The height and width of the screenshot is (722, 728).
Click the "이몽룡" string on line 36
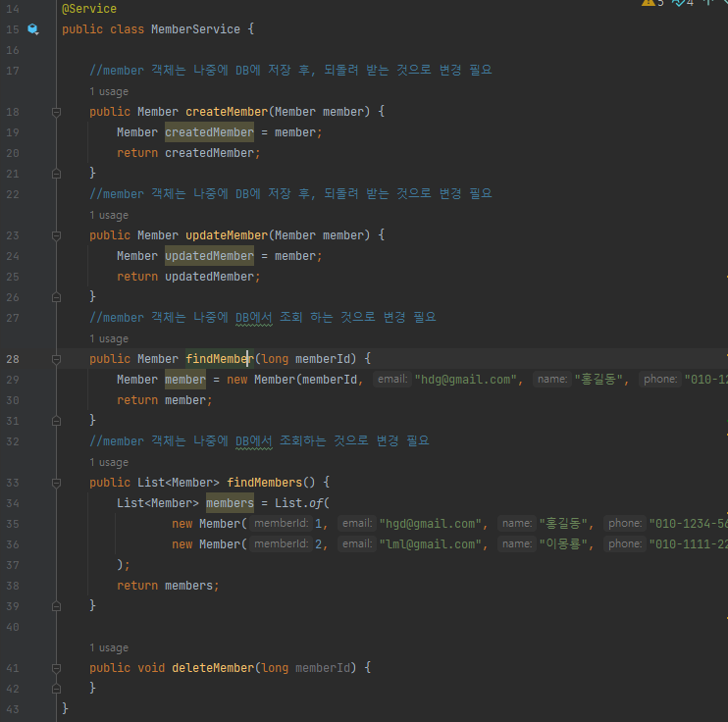(x=563, y=544)
